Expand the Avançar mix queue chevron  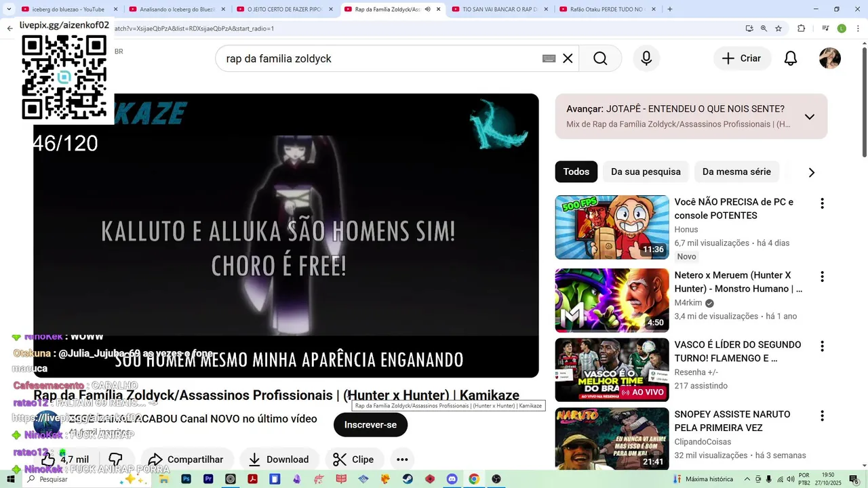click(x=809, y=117)
